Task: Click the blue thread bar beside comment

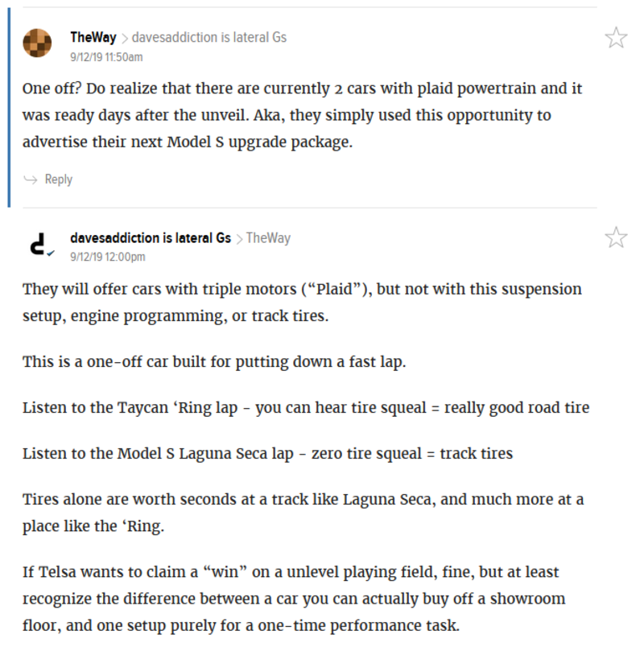Action: (9, 107)
